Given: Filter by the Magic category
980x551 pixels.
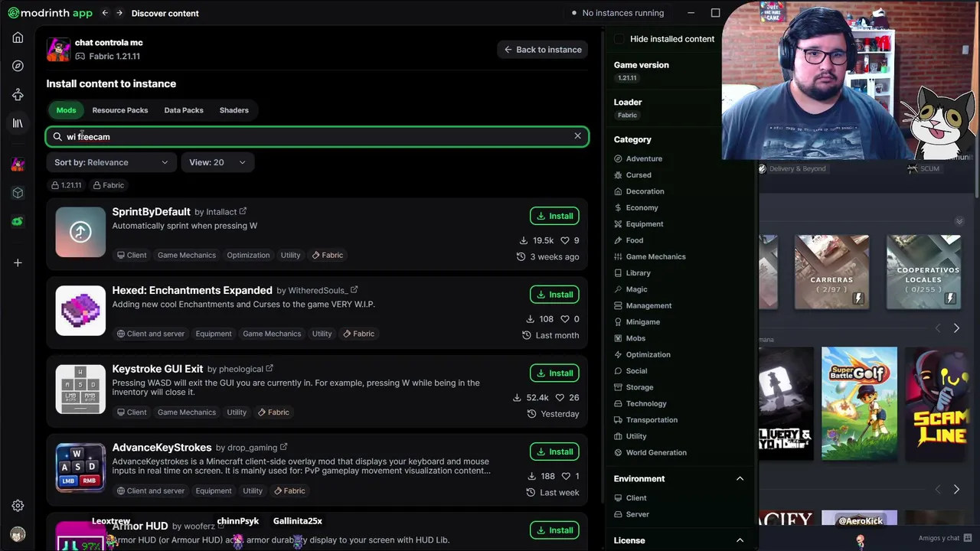Looking at the screenshot, I should click(631, 289).
